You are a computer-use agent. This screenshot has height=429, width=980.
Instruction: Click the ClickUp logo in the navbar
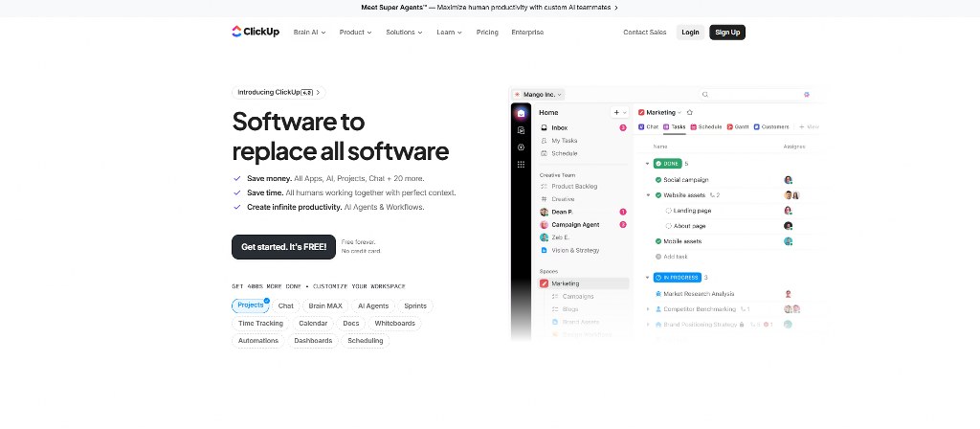pos(255,32)
